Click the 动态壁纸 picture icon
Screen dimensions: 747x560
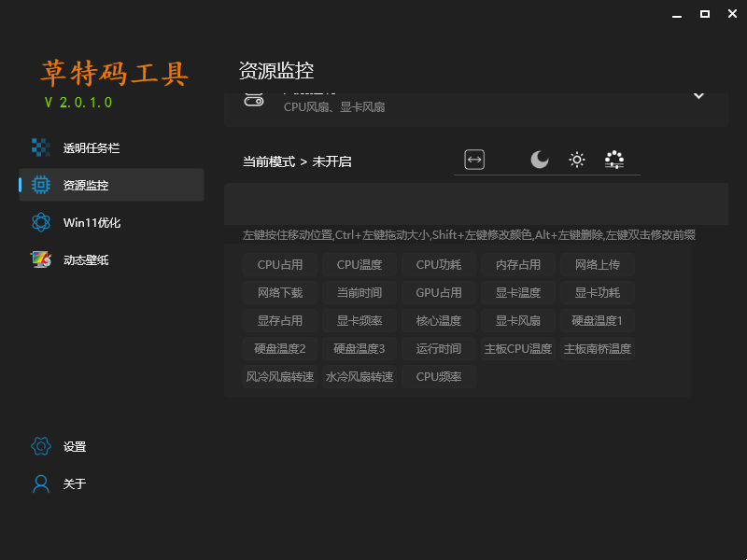tap(40, 259)
